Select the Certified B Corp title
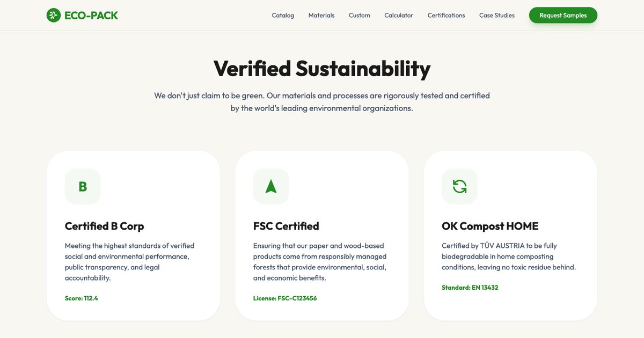Screen dimensions: 644x338 [105, 226]
